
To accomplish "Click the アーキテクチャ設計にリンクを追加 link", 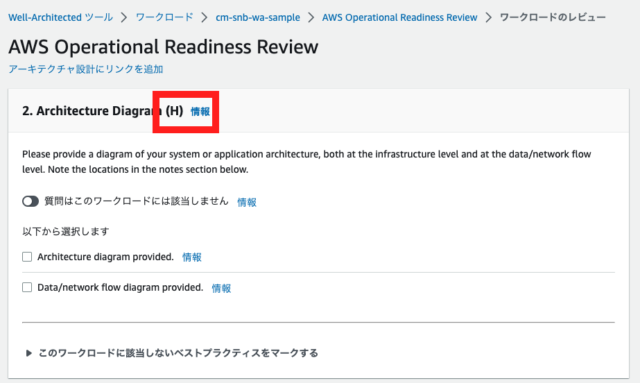I will [x=86, y=69].
